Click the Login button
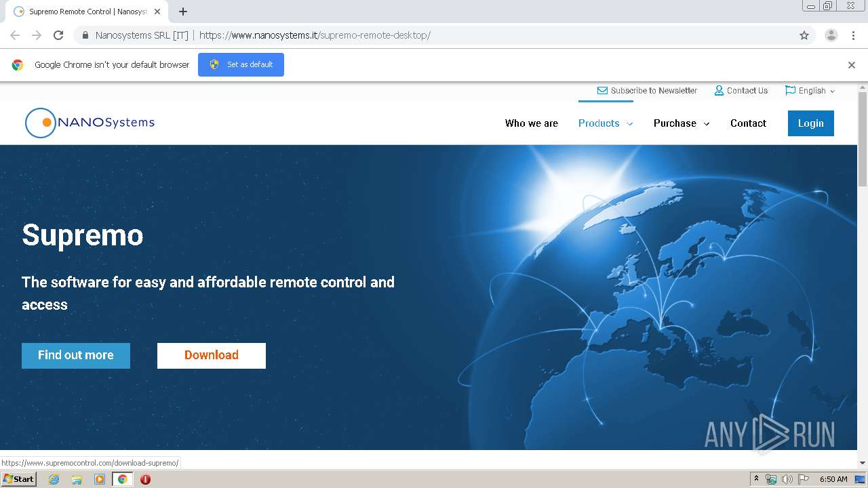868x488 pixels. click(810, 123)
